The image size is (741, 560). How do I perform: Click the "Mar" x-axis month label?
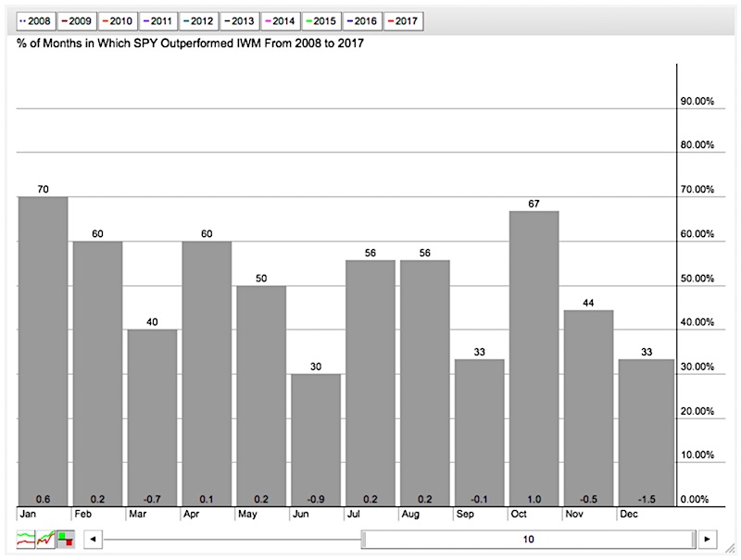point(137,514)
